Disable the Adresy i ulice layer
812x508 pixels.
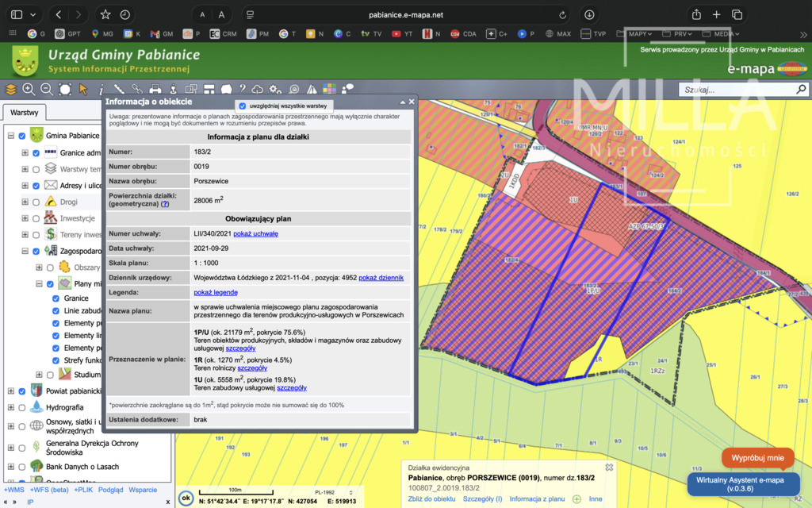36,186
